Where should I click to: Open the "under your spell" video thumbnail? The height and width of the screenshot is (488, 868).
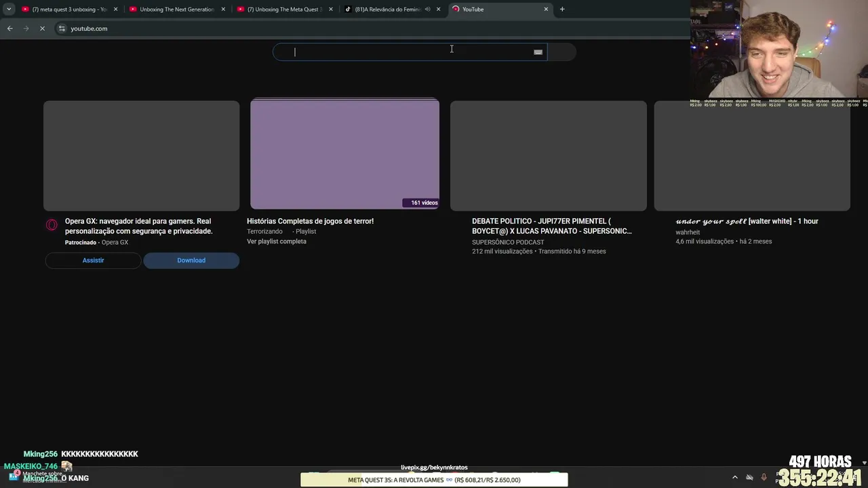(x=752, y=156)
